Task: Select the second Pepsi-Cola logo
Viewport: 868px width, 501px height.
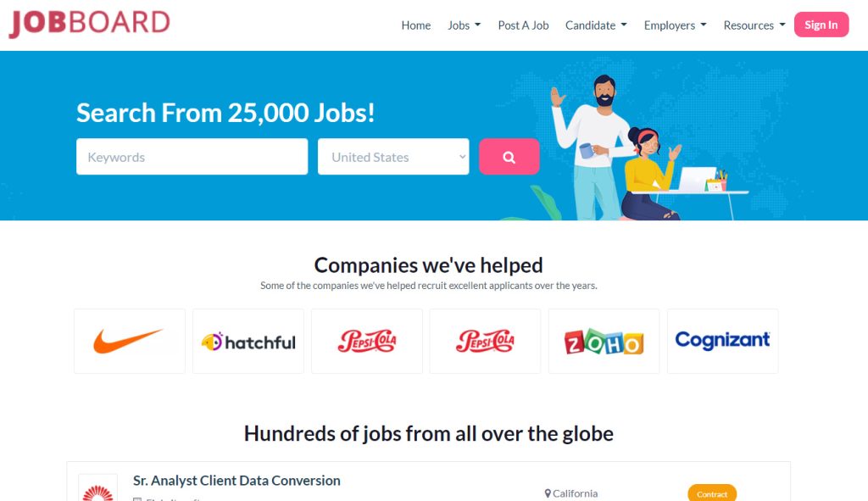Action: coord(485,341)
